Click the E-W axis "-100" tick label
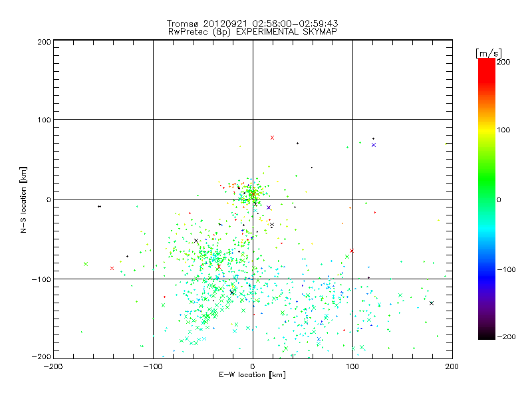Screen dimensions: 532x399 153,366
